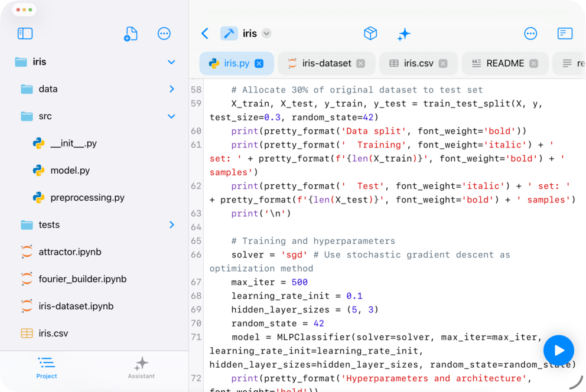Viewport: 586px width, 392px height.
Task: Open the package cube icon
Action: [x=370, y=34]
